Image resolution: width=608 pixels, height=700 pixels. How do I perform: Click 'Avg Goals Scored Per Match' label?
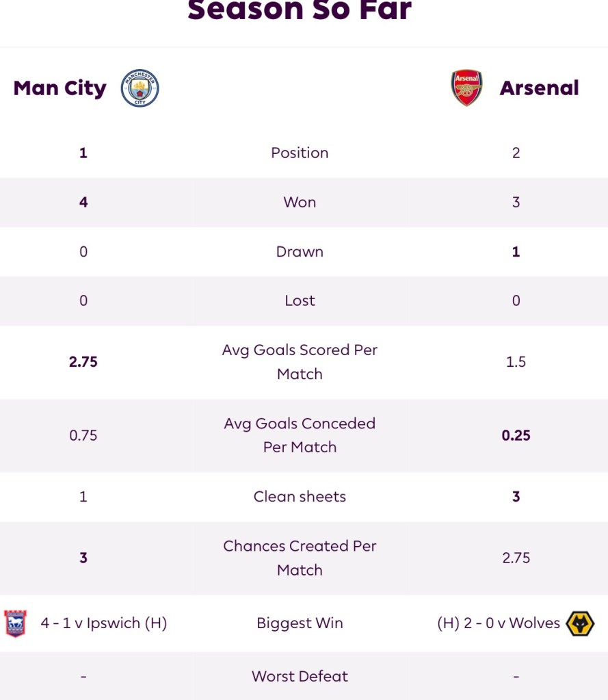coord(300,361)
